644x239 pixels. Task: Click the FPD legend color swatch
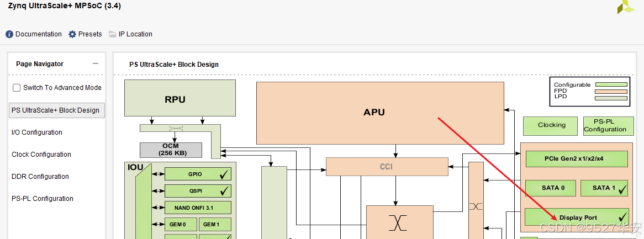(611, 91)
